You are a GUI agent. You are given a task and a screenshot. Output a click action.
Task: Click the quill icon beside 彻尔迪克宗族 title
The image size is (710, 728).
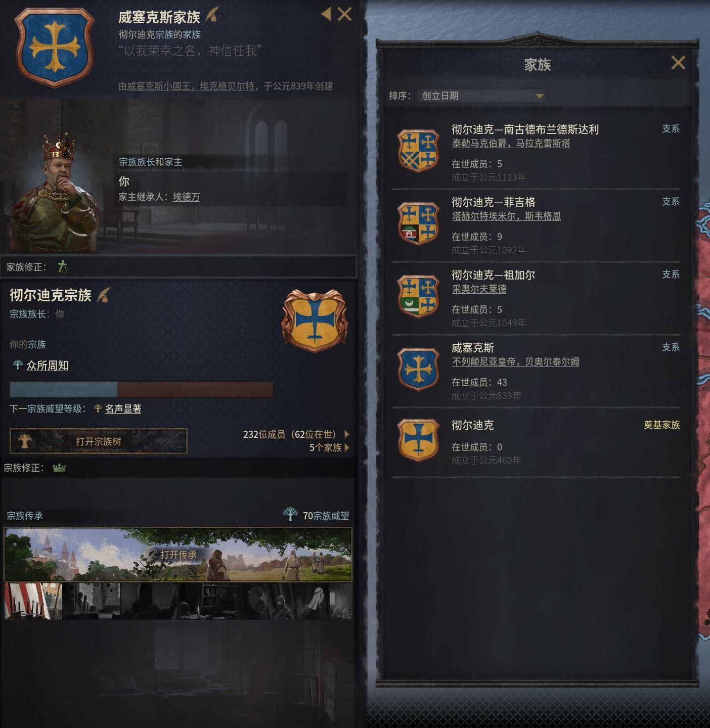coord(103,295)
